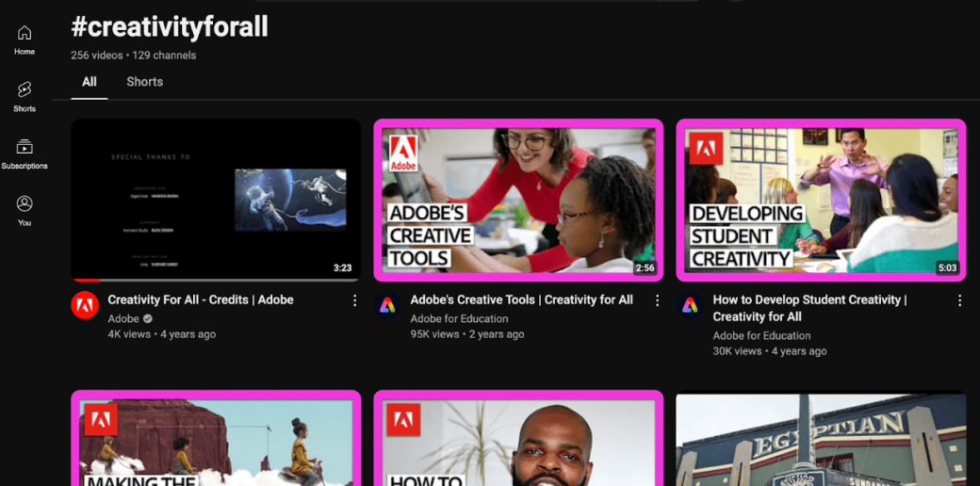Open the How To video thumbnail
980x486 pixels.
coord(518,438)
